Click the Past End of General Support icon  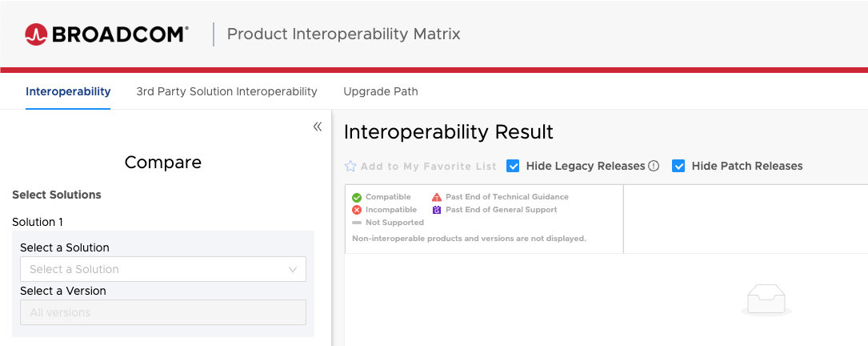437,210
